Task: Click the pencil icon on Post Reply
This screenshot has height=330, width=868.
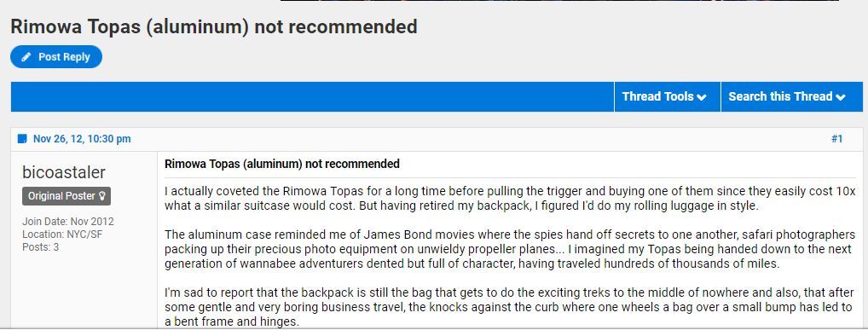Action: coord(26,57)
